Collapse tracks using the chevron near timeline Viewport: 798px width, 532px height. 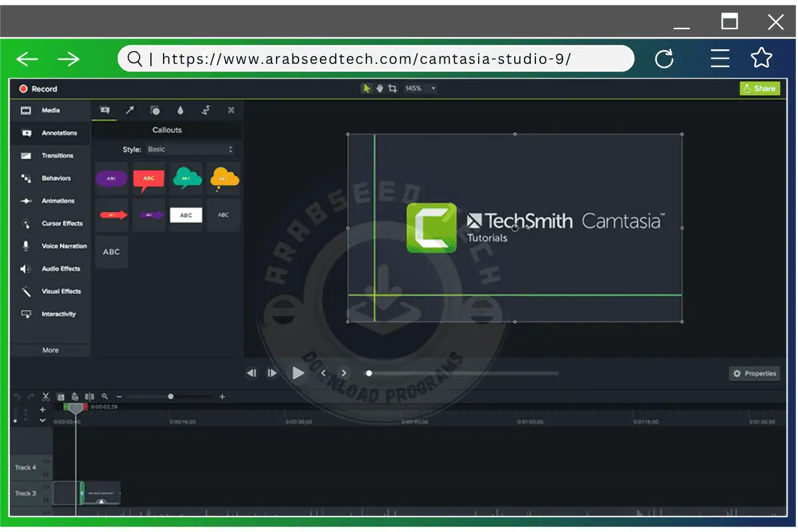point(43,420)
